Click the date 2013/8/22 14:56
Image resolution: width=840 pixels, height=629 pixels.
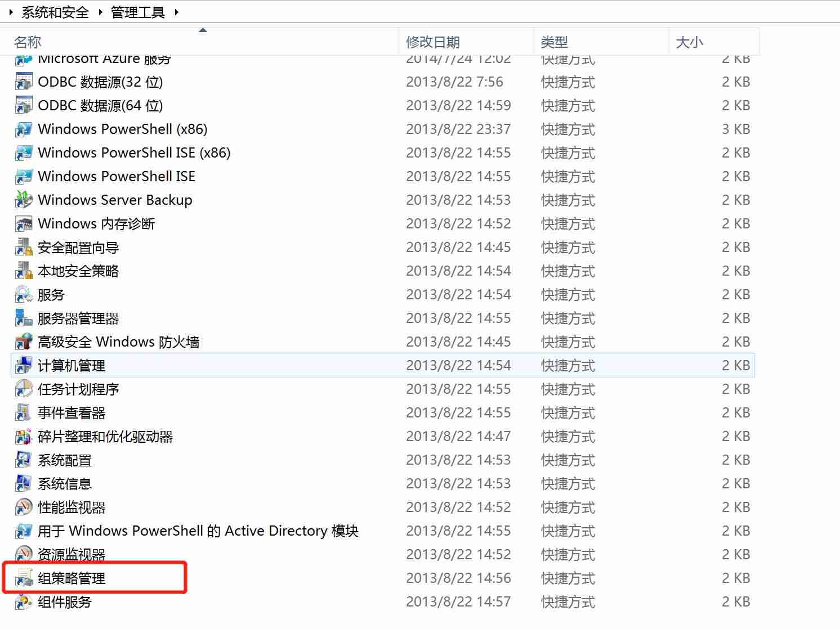click(458, 578)
